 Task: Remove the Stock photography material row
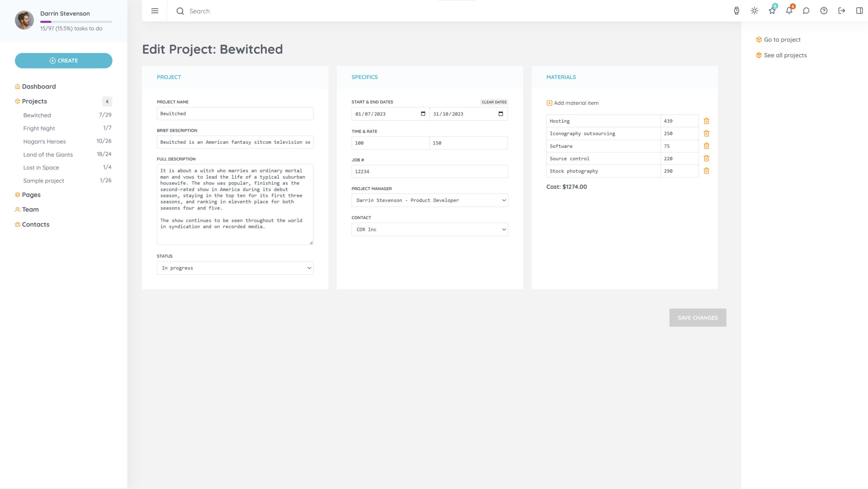pyautogui.click(x=707, y=171)
